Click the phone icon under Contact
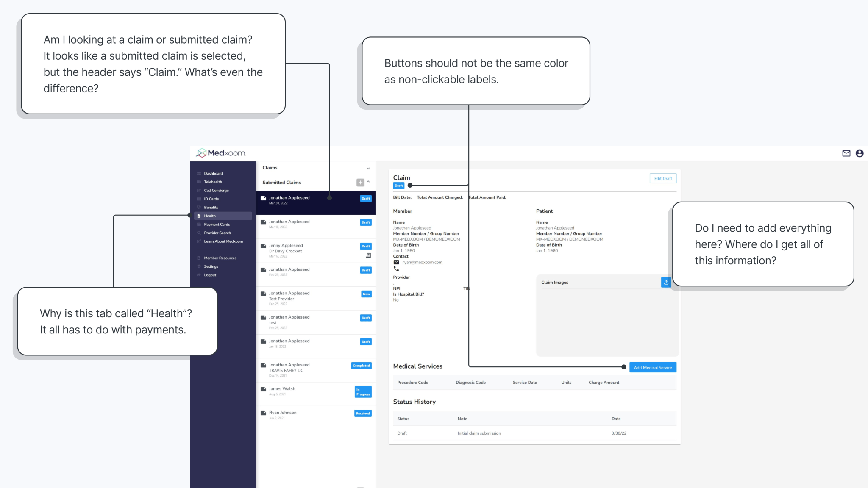 [396, 268]
